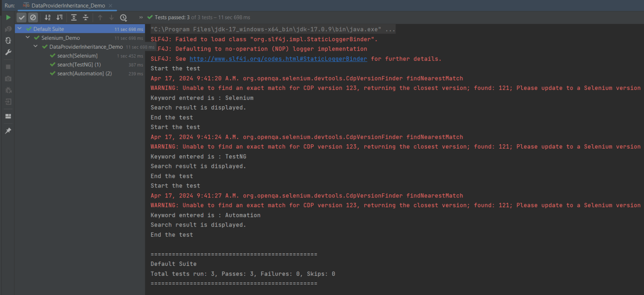Click the Restore Layout icon in sidebar
This screenshot has height=295, width=644.
pyautogui.click(x=8, y=116)
